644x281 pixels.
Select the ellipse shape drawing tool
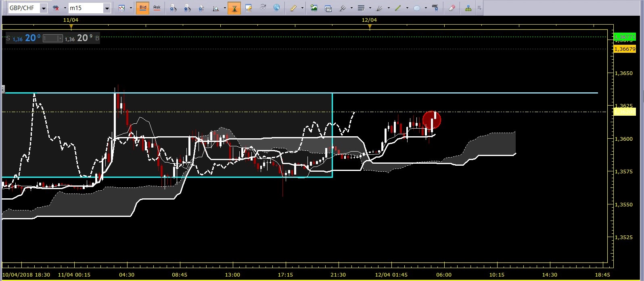[x=417, y=8]
